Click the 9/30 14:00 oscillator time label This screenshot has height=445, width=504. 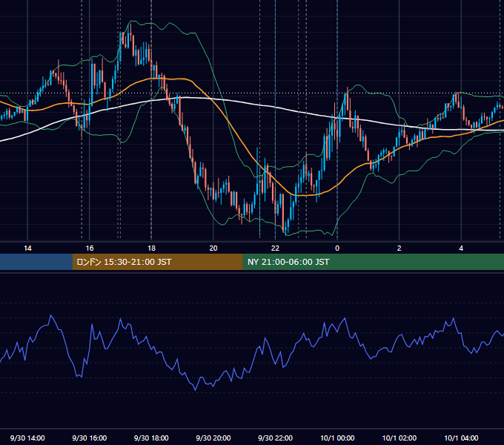tap(27, 438)
